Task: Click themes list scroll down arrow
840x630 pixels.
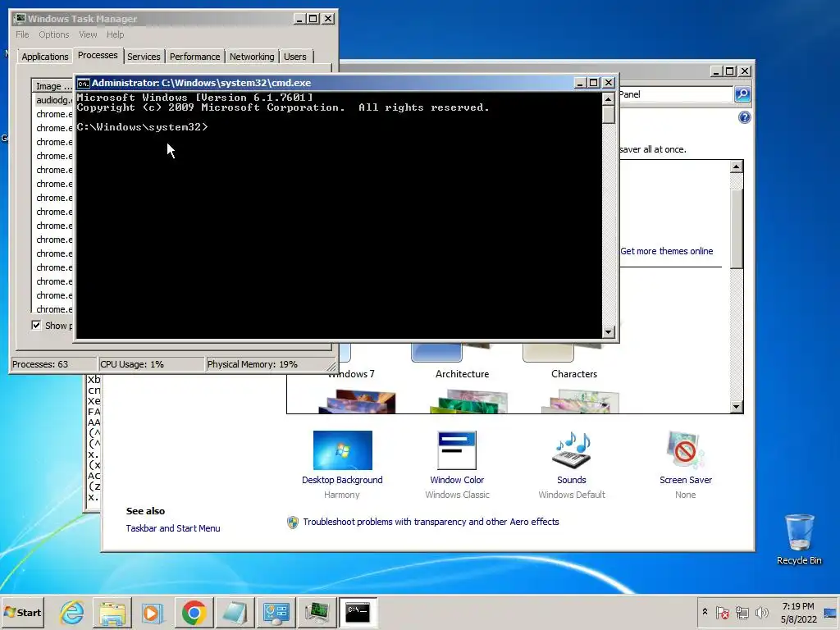Action: (737, 407)
